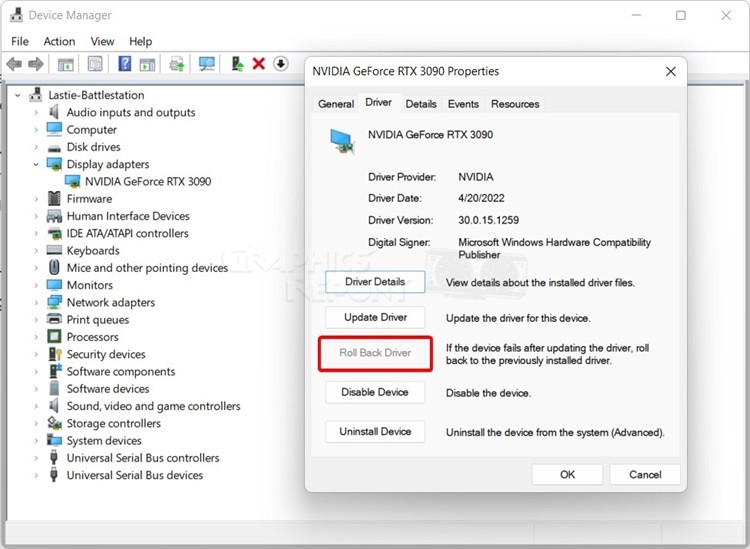
Task: Click the Device Manager title bar icon
Action: (17, 15)
